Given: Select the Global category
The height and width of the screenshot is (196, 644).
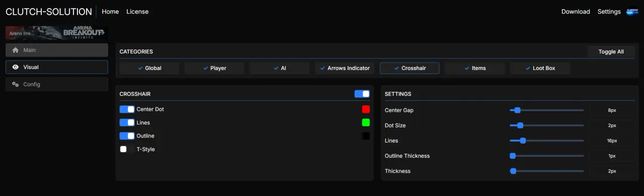Looking at the screenshot, I should (x=149, y=68).
